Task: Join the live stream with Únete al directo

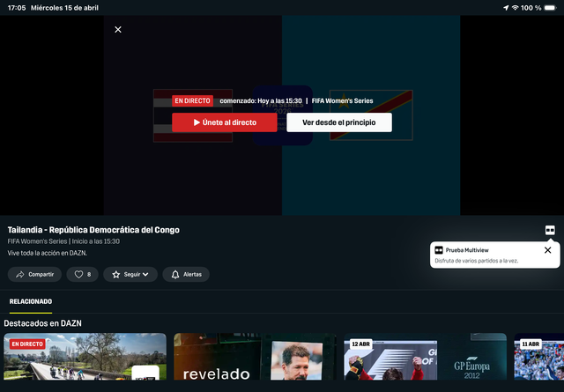Action: pyautogui.click(x=225, y=122)
